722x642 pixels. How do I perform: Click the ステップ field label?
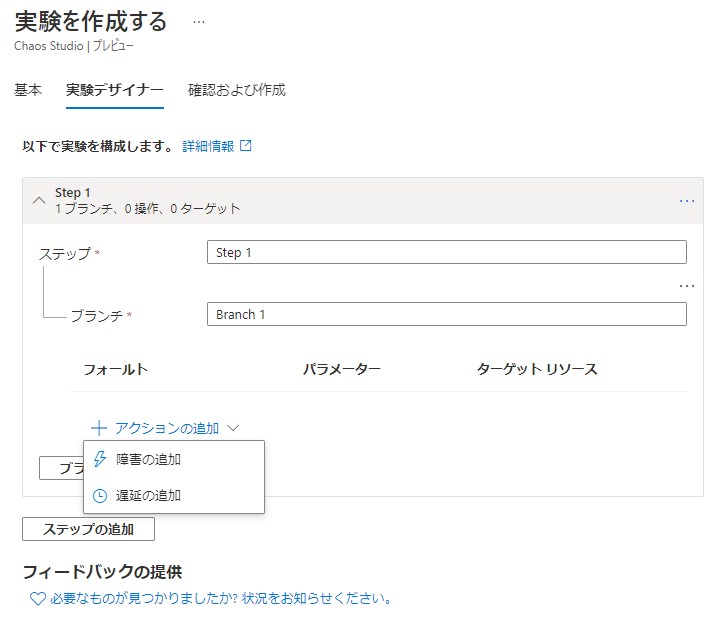(65, 253)
